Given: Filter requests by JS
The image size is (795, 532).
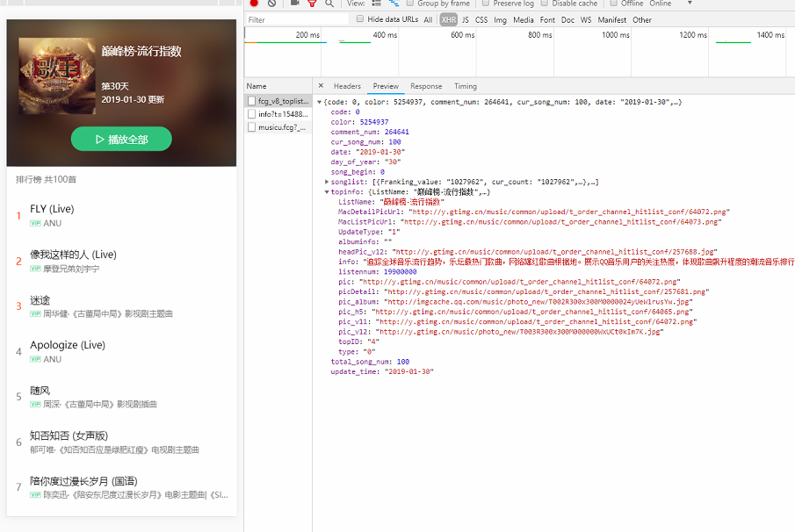Looking at the screenshot, I should coord(466,20).
